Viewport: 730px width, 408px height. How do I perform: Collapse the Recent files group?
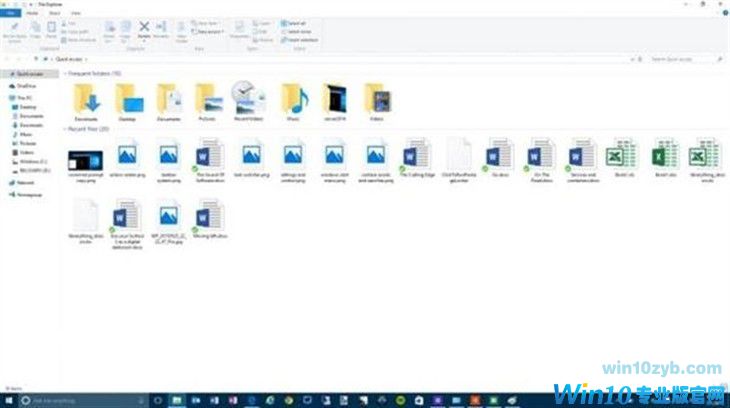(x=65, y=129)
